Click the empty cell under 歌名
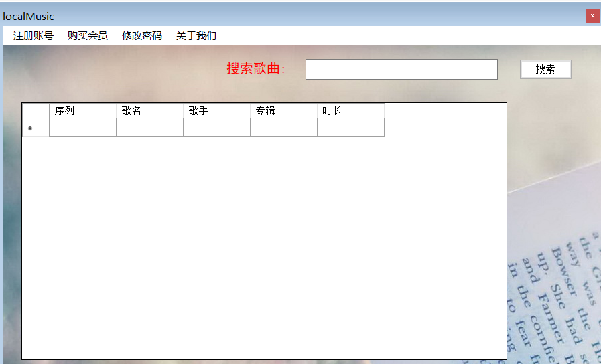Image resolution: width=601 pixels, height=364 pixels. coord(150,127)
